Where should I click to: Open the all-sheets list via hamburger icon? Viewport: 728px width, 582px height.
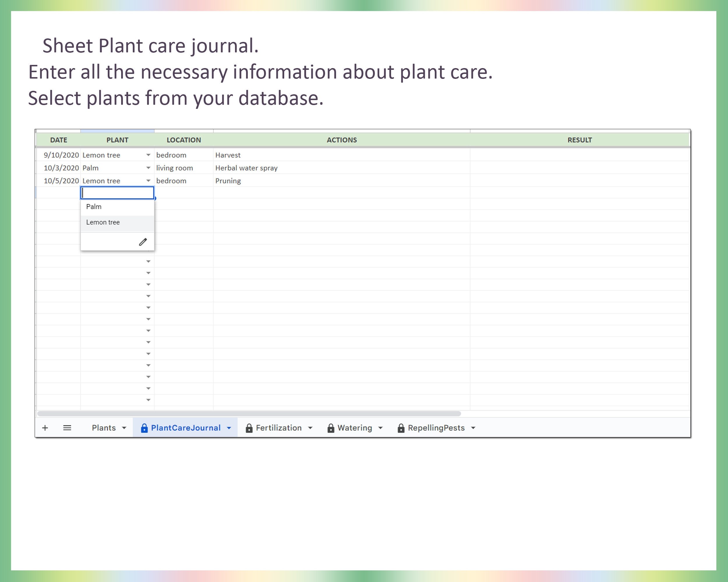pos(67,427)
